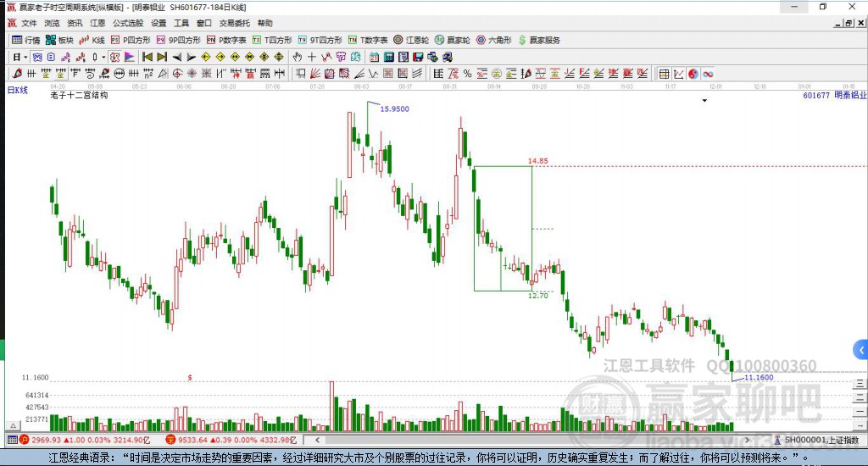Click scrollbar left arrow below chart
The image size is (868, 466).
(317, 440)
